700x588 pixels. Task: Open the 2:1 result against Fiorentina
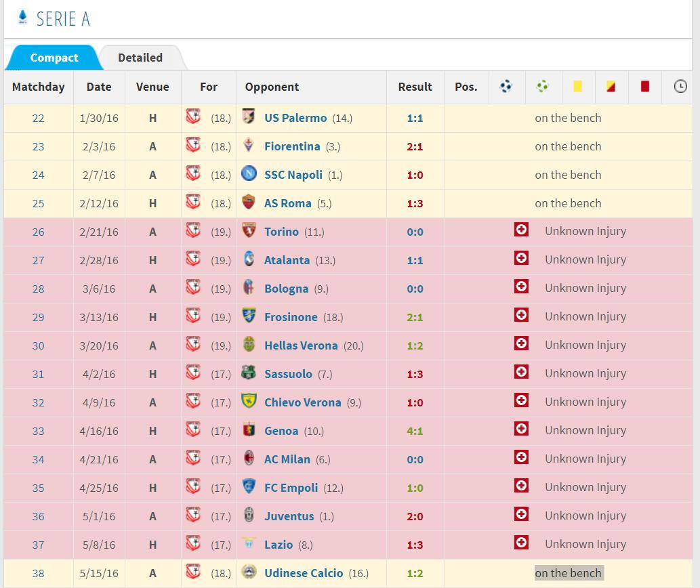click(415, 147)
